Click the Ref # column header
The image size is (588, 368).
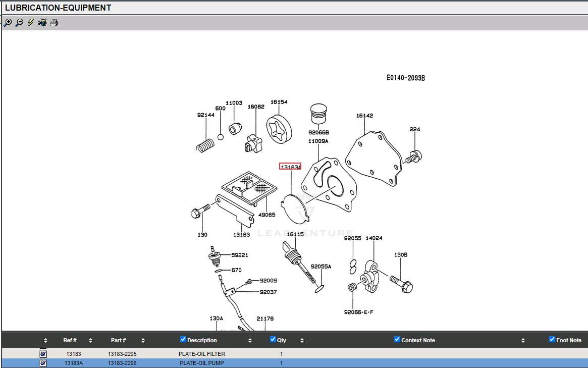pyautogui.click(x=70, y=340)
